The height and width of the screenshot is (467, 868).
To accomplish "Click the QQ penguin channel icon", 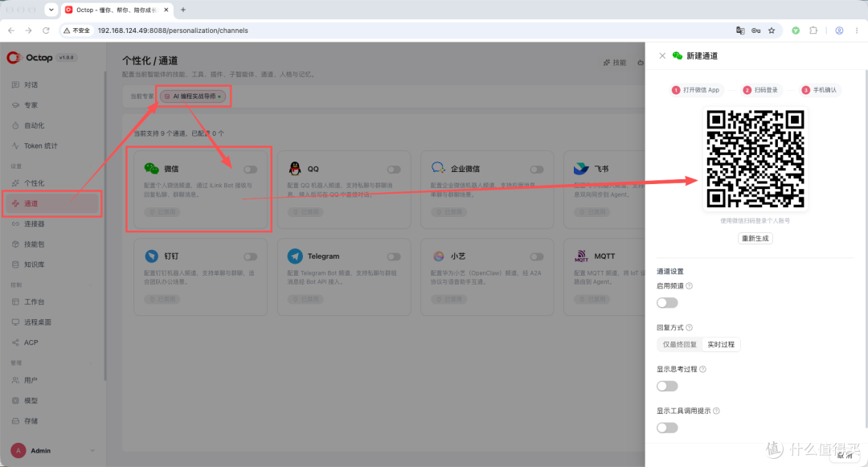I will pyautogui.click(x=295, y=169).
